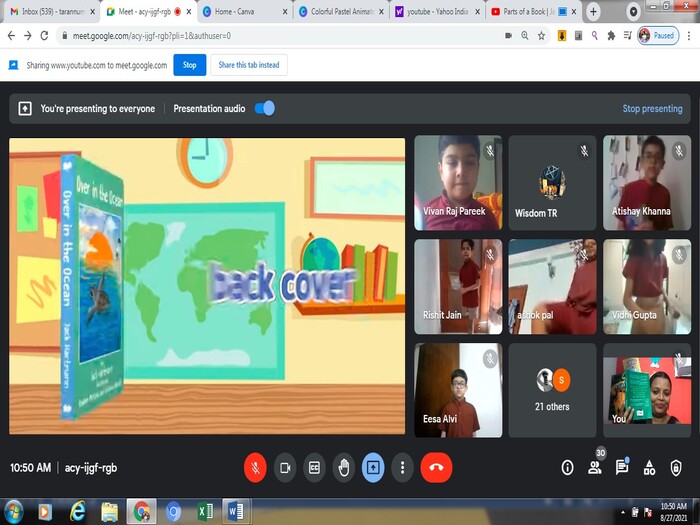Reload the current page

coord(44,36)
